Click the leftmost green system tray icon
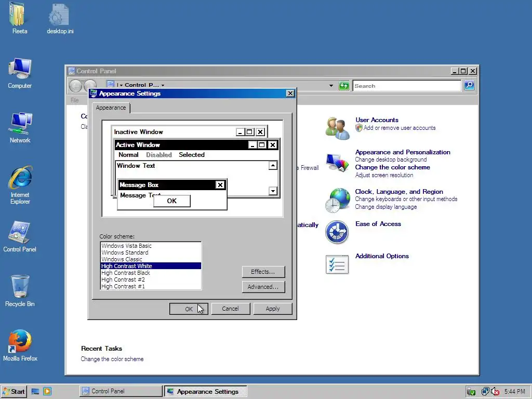This screenshot has width=532, height=399. click(x=471, y=392)
